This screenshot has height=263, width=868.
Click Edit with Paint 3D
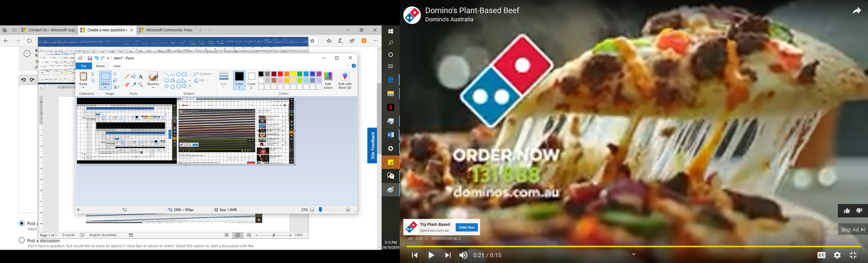pyautogui.click(x=345, y=81)
